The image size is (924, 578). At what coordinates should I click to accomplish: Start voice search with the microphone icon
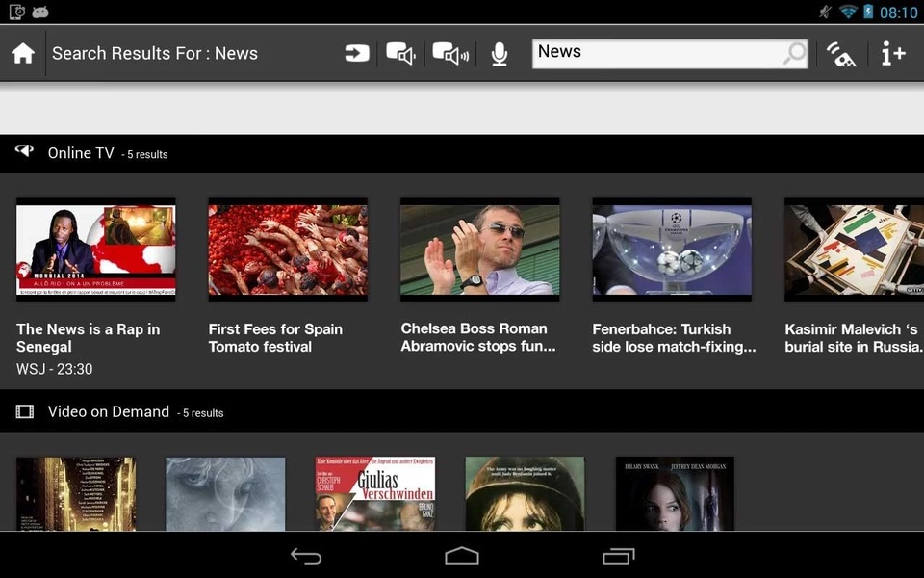coord(500,54)
